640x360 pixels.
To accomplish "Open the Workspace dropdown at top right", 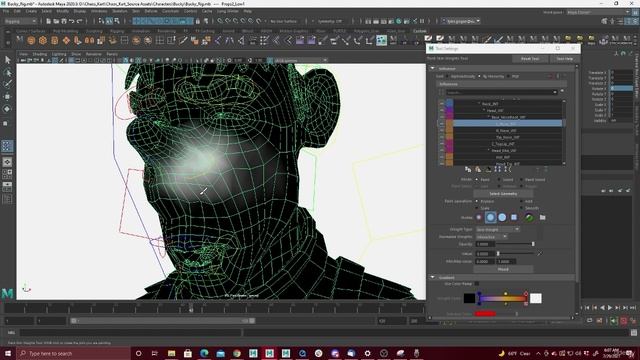I will tap(598, 12).
